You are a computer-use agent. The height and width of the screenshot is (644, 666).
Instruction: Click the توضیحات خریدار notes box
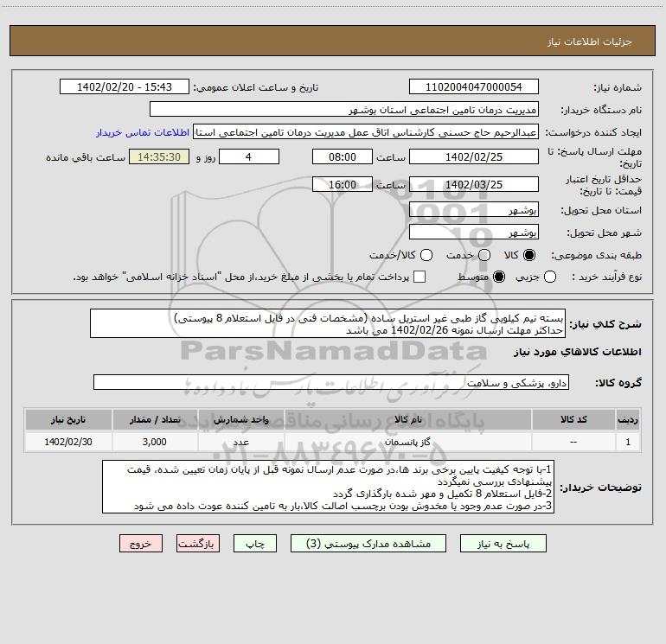pos(329,487)
